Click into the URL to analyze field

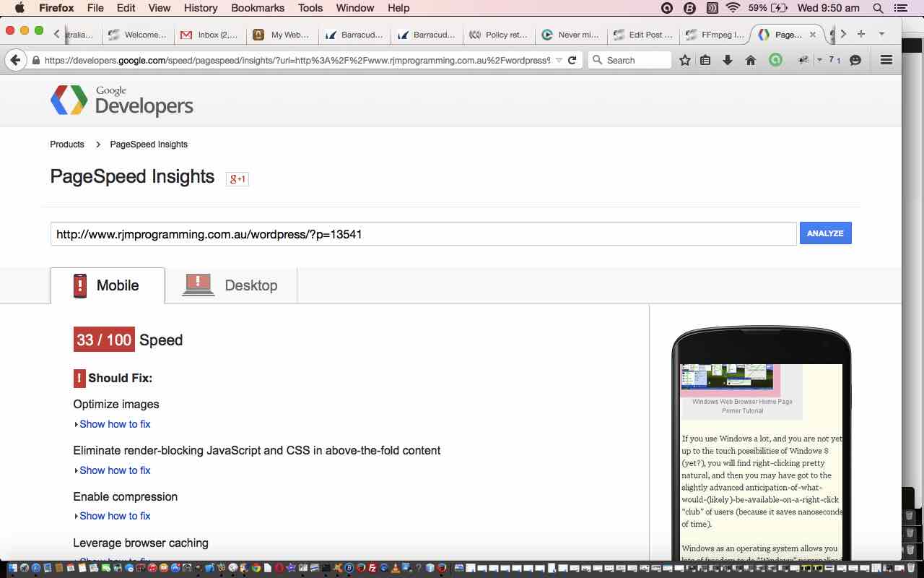click(x=423, y=233)
